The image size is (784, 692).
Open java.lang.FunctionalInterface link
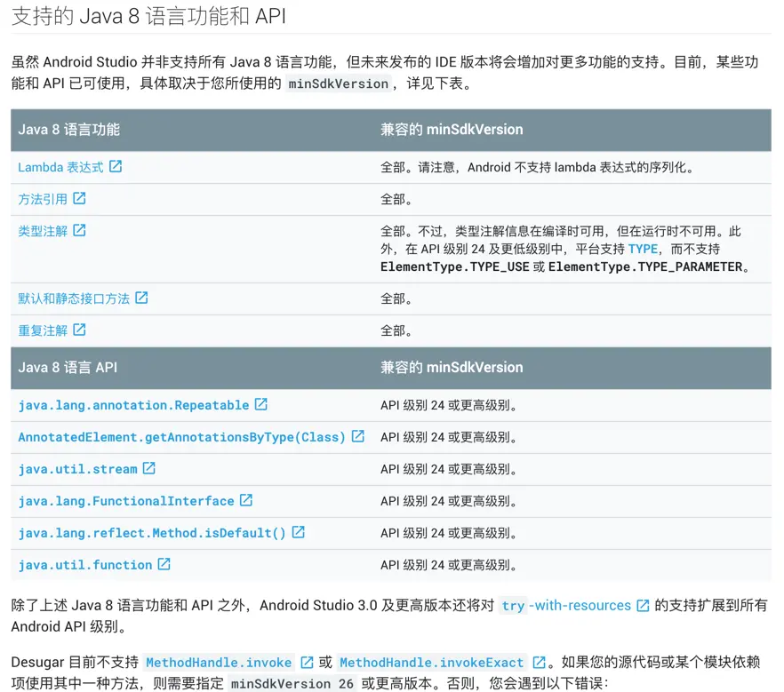126,501
